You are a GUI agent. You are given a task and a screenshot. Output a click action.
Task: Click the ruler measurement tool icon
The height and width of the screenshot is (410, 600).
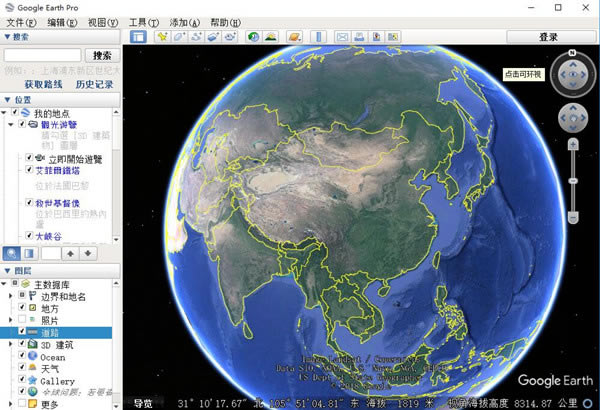319,37
